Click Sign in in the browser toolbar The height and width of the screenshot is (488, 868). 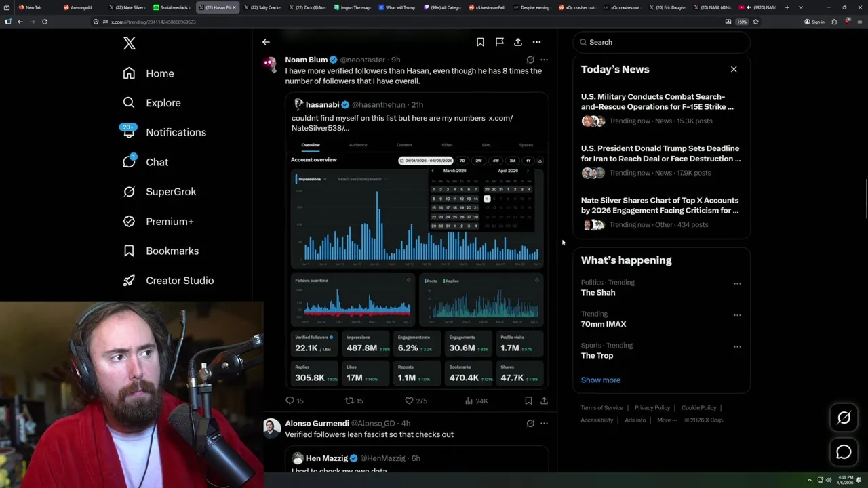click(814, 22)
